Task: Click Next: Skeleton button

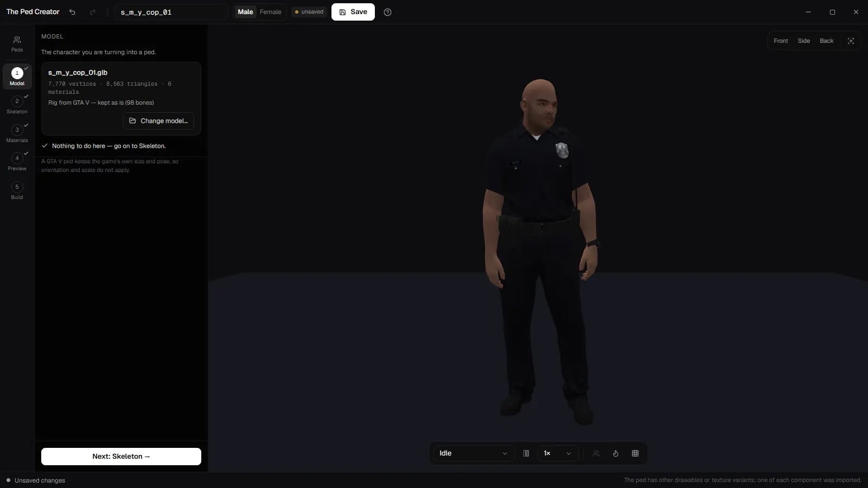Action: tap(121, 457)
